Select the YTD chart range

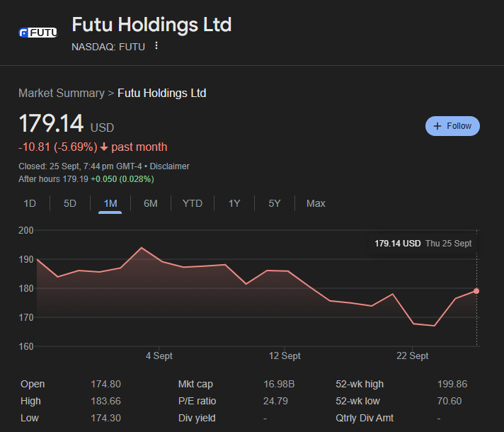coord(193,204)
